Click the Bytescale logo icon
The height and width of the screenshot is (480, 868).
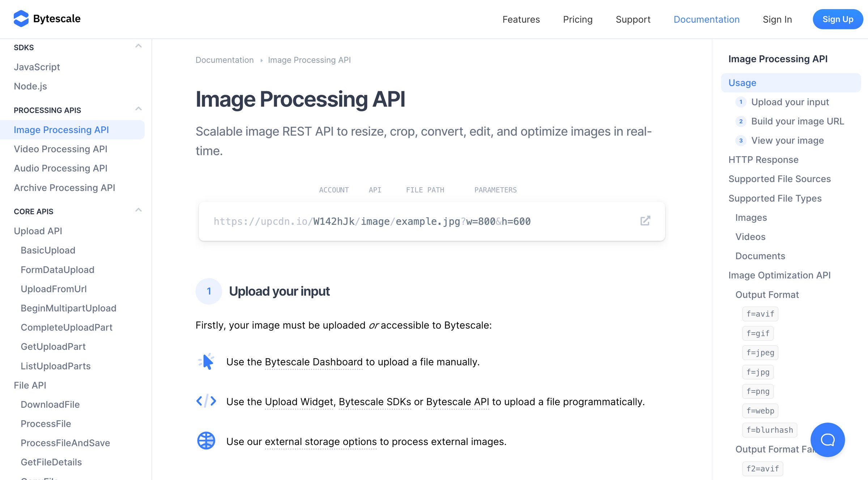(21, 19)
